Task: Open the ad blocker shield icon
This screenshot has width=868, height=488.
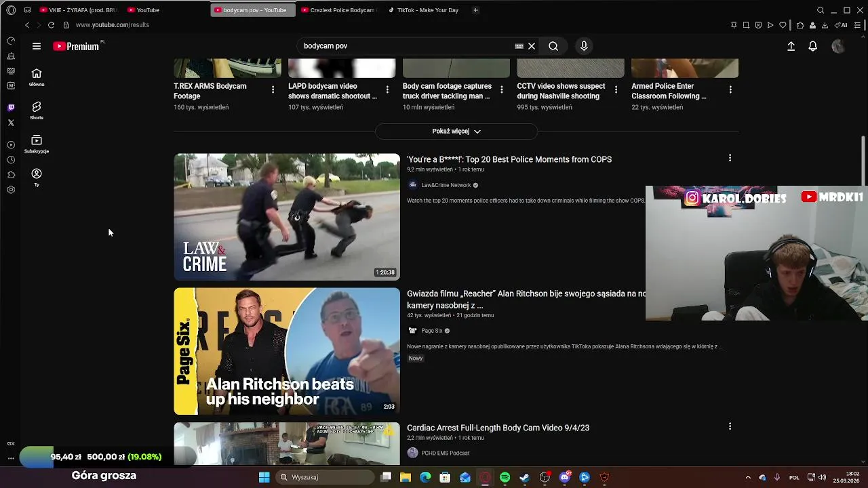Action: pyautogui.click(x=758, y=25)
